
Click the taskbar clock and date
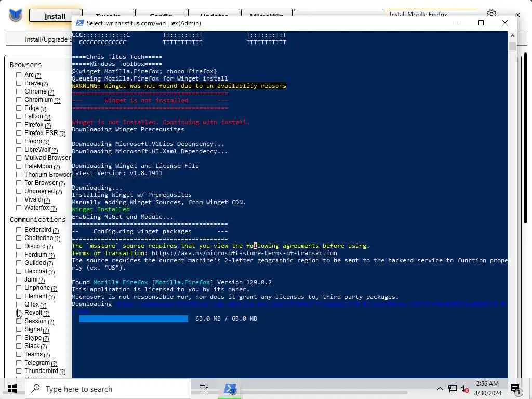pyautogui.click(x=487, y=389)
